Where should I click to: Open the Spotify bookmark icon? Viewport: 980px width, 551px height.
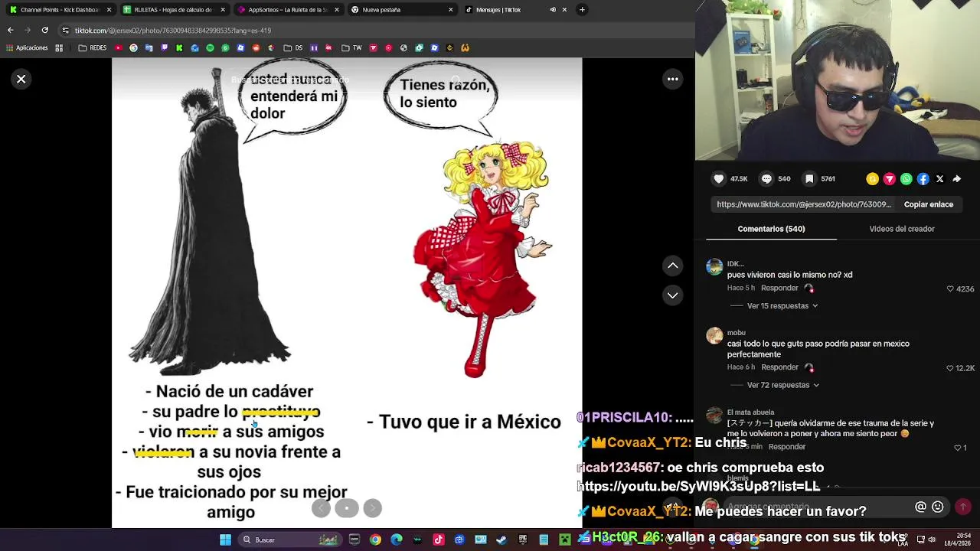[210, 47]
